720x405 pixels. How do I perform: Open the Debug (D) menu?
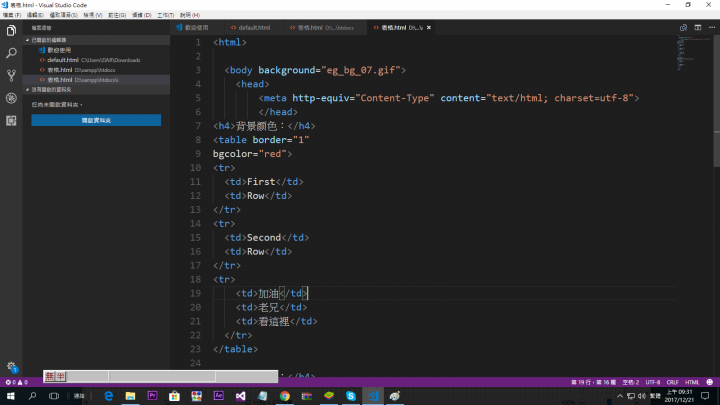pos(141,15)
